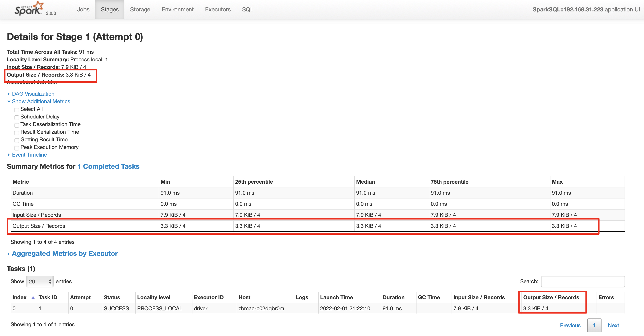The image size is (644, 336).
Task: Expand the DAG Visualization section
Action: coord(33,94)
